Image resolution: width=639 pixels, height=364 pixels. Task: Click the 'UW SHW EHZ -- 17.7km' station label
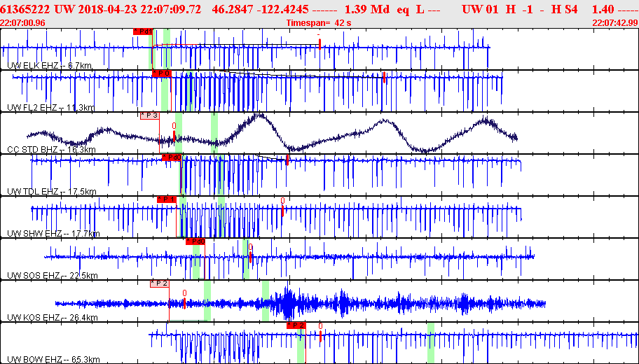click(53, 234)
